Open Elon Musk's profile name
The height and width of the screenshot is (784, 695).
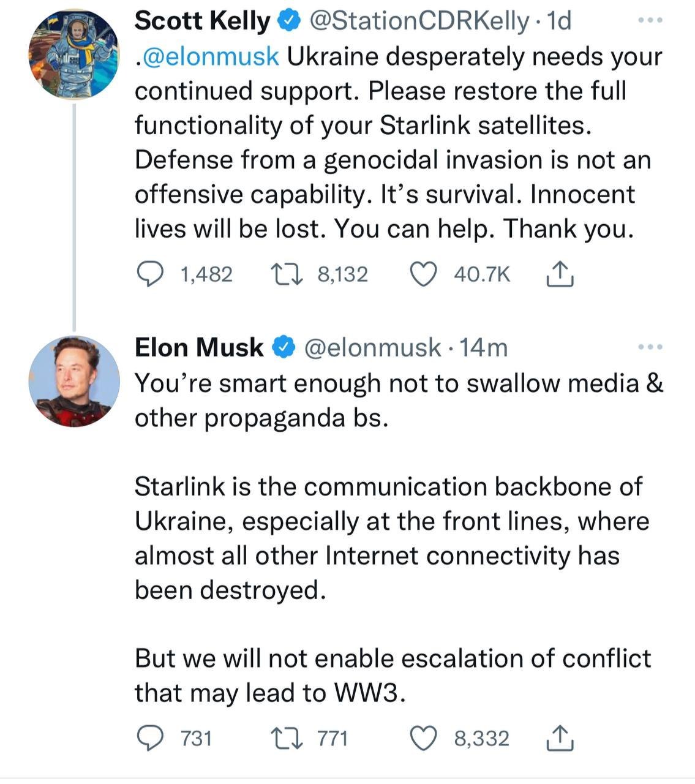pos(198,347)
